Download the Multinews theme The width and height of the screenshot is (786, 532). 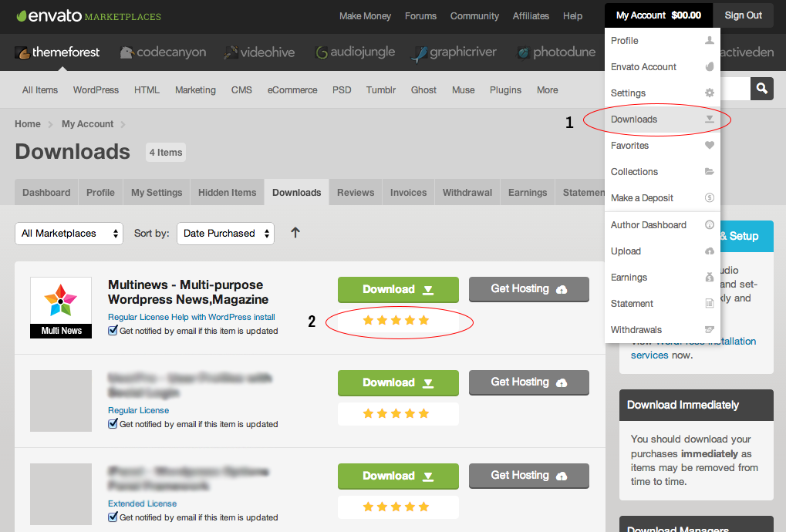398,289
